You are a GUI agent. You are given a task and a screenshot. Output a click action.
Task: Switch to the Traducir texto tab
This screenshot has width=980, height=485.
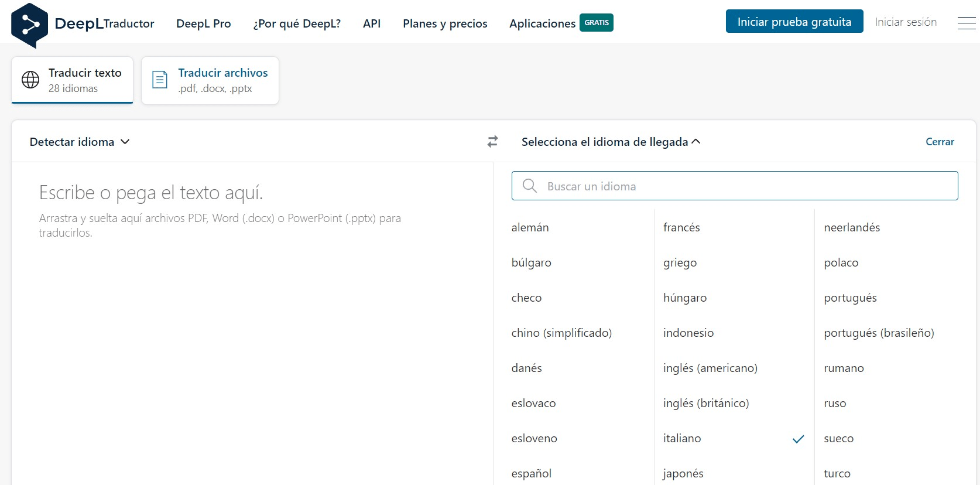click(x=73, y=80)
